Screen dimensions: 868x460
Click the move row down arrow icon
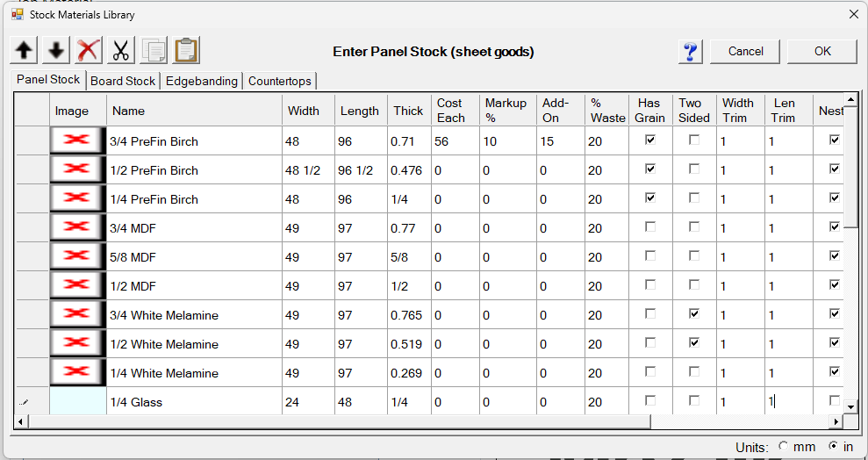56,51
